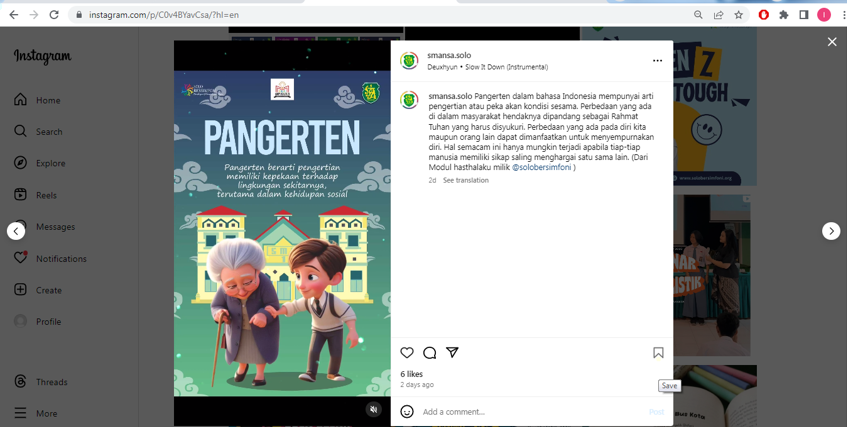This screenshot has width=847, height=427.
Task: Share post using paper plane icon
Action: pyautogui.click(x=453, y=353)
